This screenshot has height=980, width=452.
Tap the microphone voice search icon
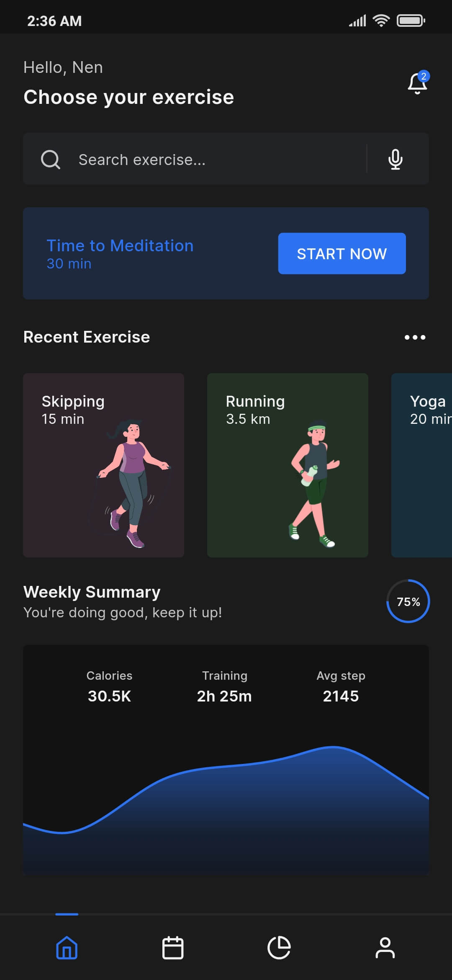click(395, 159)
